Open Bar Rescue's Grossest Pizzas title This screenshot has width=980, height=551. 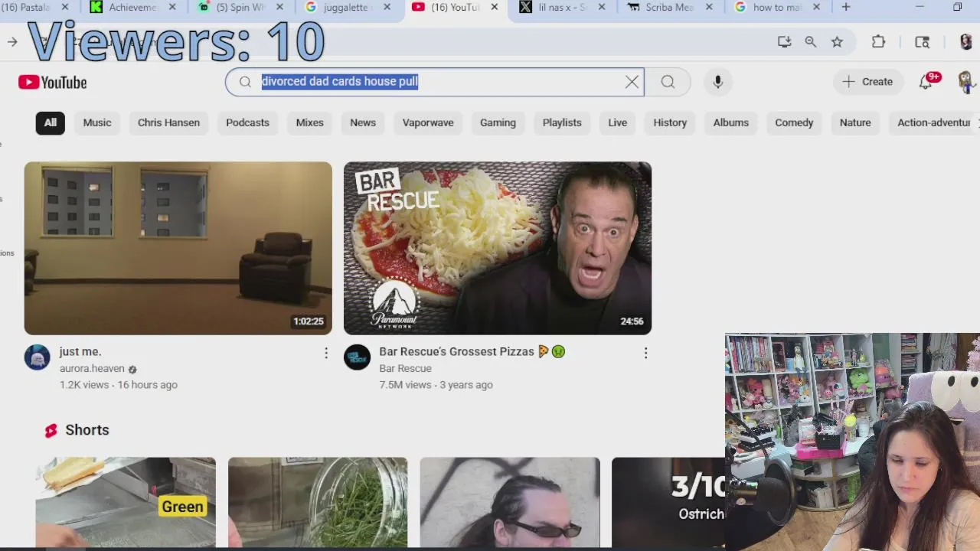point(472,351)
